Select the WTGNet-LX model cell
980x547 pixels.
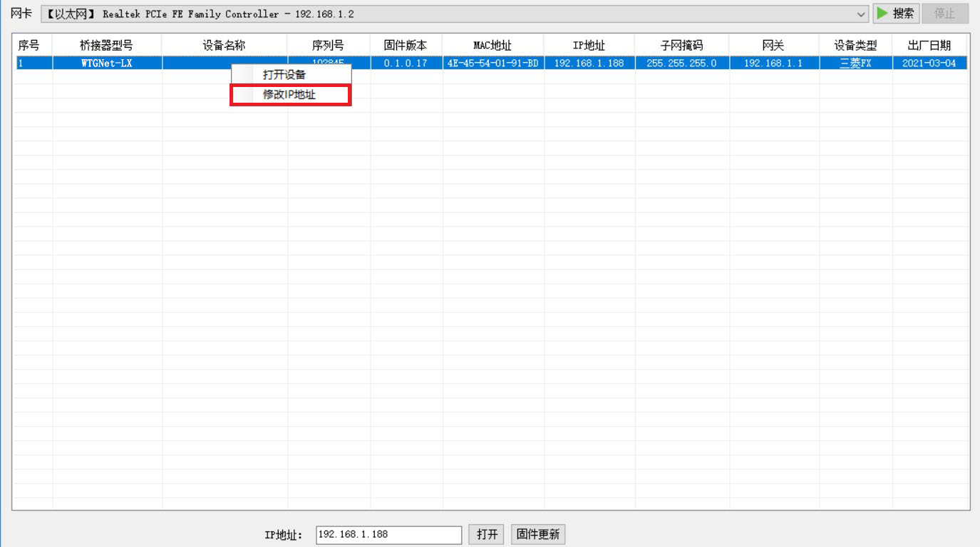[107, 63]
